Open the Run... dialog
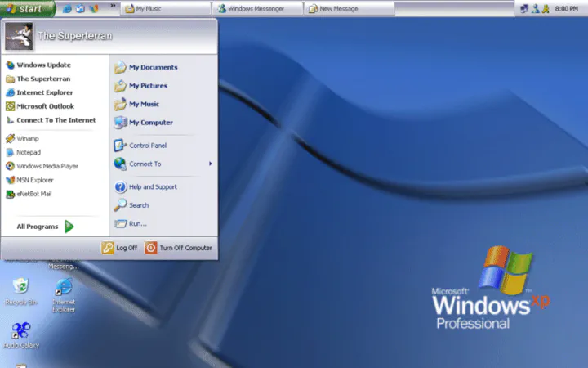The height and width of the screenshot is (368, 588). (131, 223)
